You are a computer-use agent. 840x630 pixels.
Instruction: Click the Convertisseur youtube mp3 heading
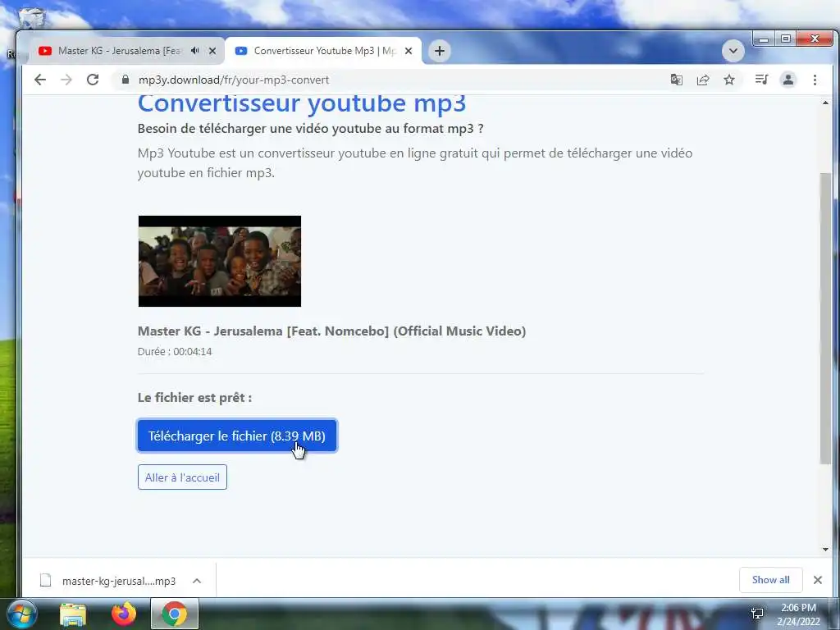coord(302,103)
